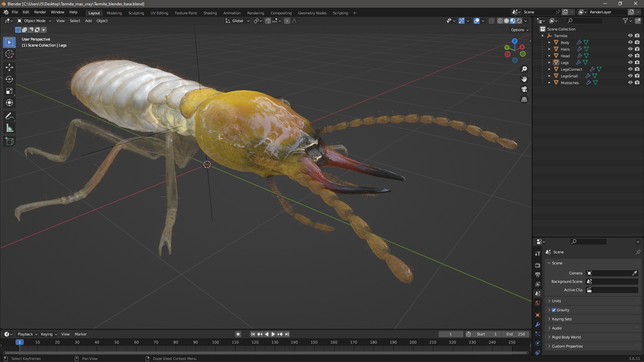Switch to the Shading workspace tab
Viewport: 644px width, 362px height.
(x=210, y=13)
